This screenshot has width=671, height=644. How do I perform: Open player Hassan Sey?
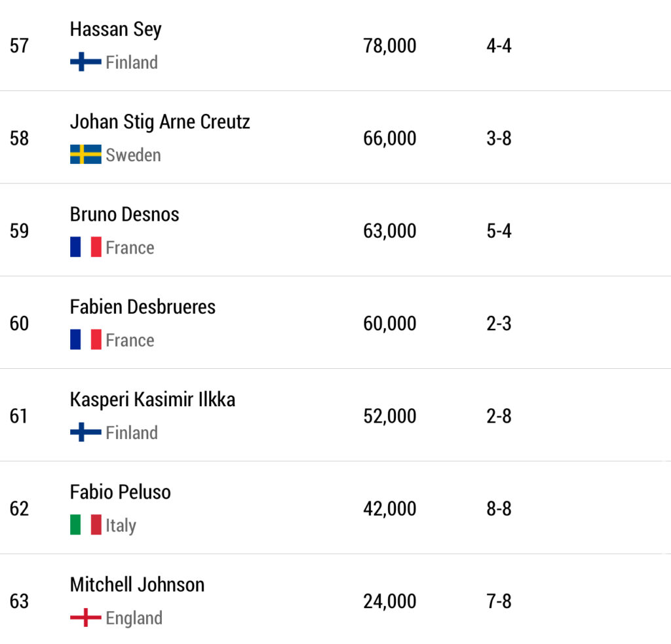click(x=115, y=29)
